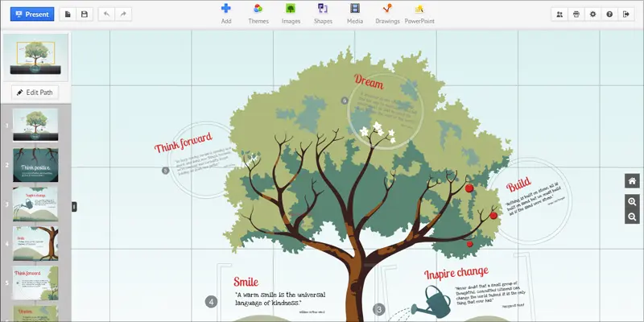Click the Edit Path button

tap(35, 93)
